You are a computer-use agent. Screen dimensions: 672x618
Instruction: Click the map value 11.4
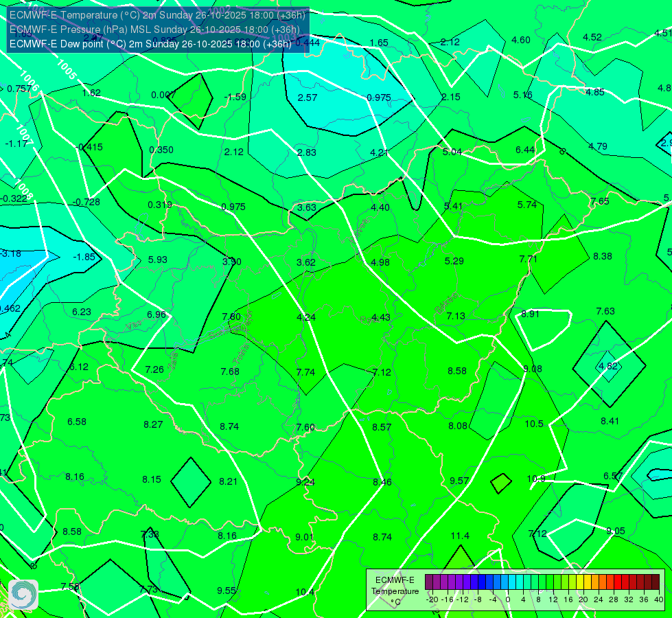(460, 536)
